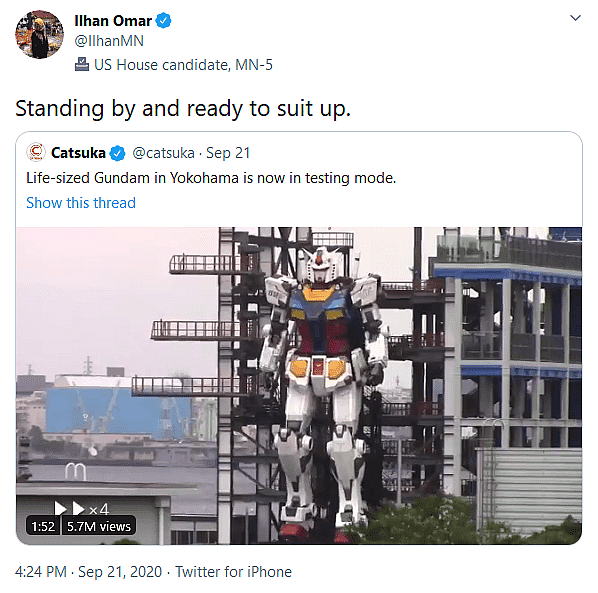Viewport: 598px width, 593px height.
Task: Open the tweet options chevron menu
Action: [575, 18]
